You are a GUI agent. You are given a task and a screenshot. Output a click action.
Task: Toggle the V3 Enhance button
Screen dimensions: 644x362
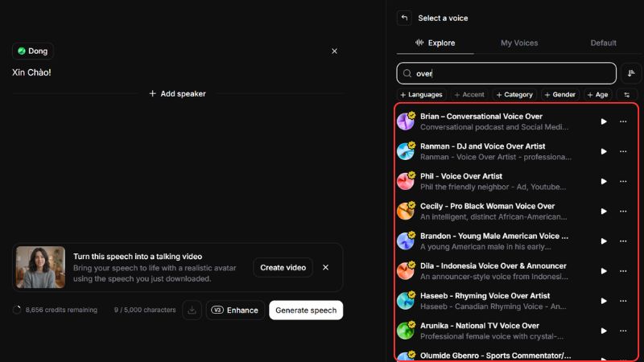point(235,310)
